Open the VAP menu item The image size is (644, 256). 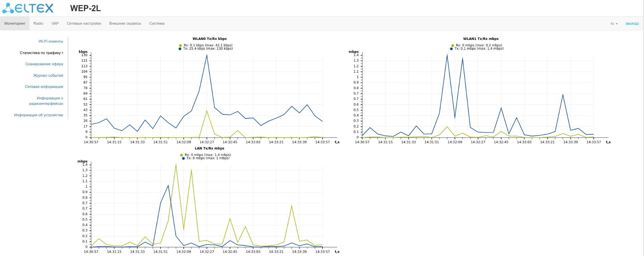[x=55, y=23]
